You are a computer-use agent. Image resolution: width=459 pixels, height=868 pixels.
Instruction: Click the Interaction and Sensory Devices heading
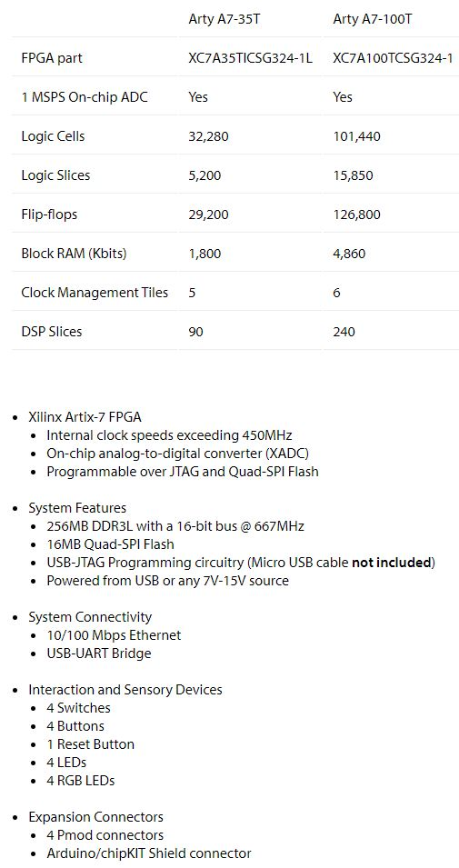(x=125, y=690)
